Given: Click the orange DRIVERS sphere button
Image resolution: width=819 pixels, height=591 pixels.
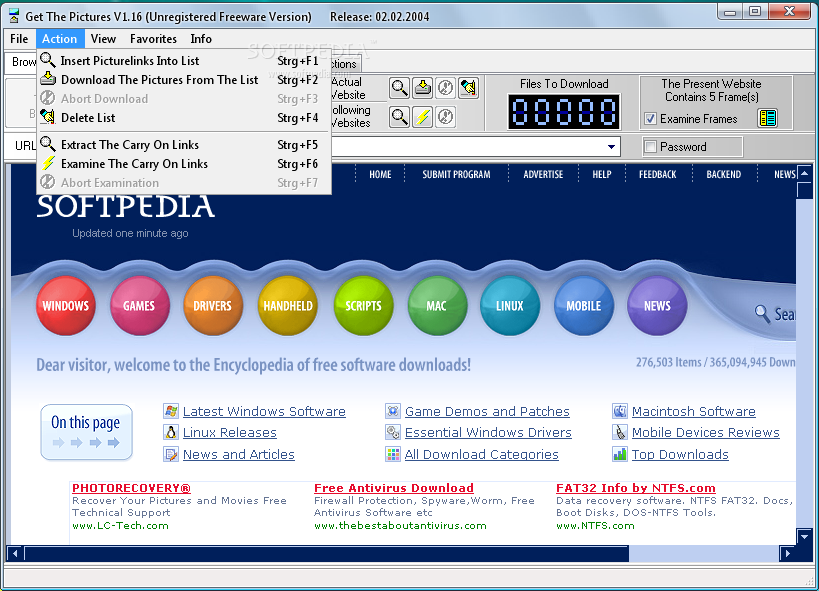Looking at the screenshot, I should coord(213,306).
